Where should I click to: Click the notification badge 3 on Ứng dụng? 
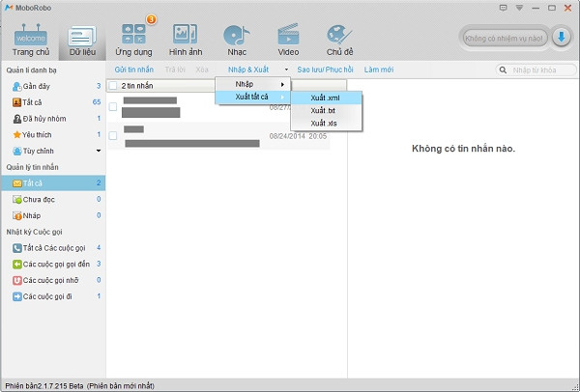coord(151,19)
